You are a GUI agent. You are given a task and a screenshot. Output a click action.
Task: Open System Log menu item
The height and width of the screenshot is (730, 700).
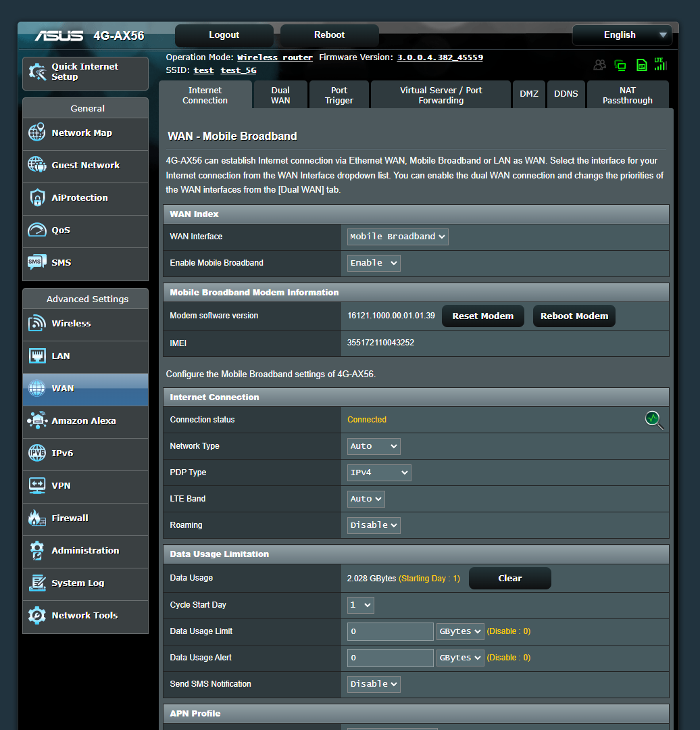pyautogui.click(x=86, y=584)
